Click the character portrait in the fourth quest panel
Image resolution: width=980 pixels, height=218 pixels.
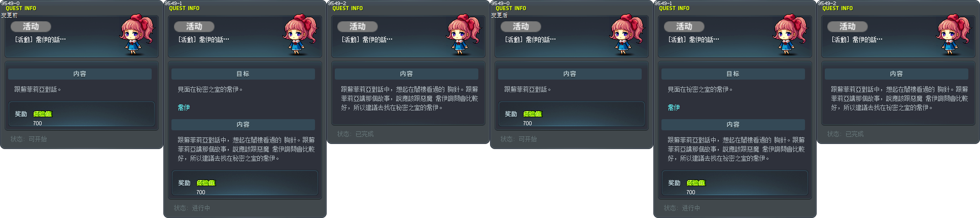tap(626, 35)
